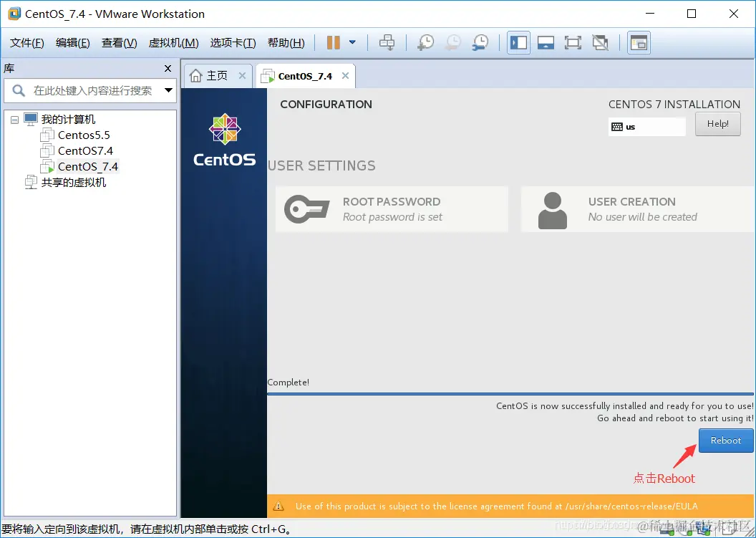Image resolution: width=756 pixels, height=538 pixels.
Task: Select 我的计算机 in the library tree
Action: [x=68, y=119]
